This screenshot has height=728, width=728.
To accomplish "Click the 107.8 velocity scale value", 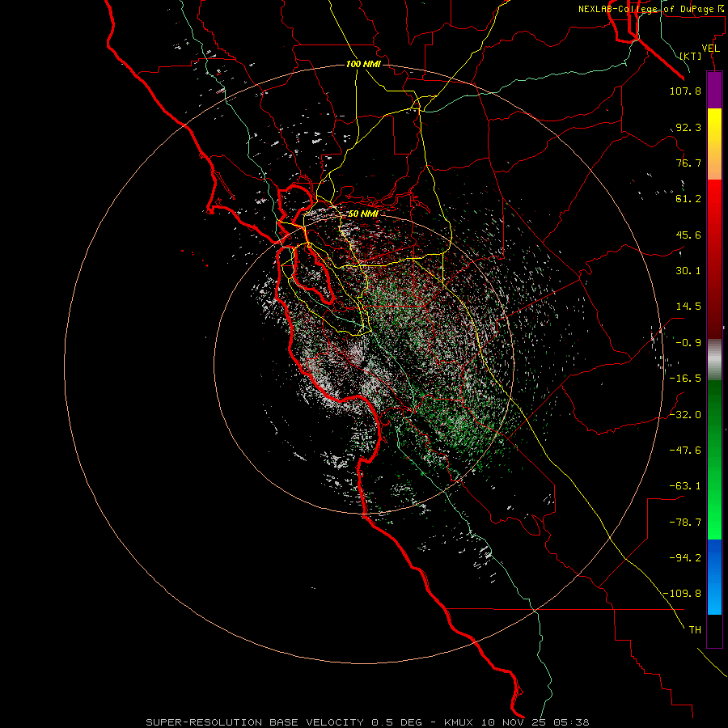I will 685,91.
